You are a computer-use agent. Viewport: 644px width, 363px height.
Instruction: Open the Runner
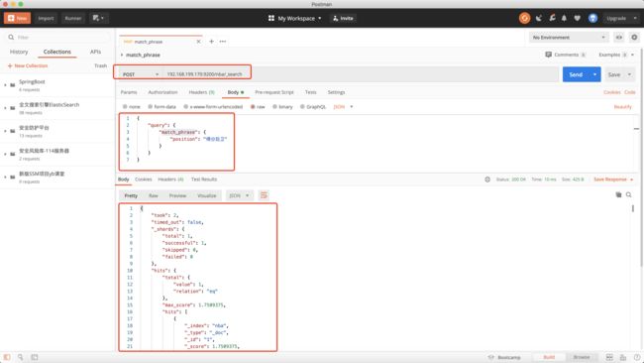point(73,18)
